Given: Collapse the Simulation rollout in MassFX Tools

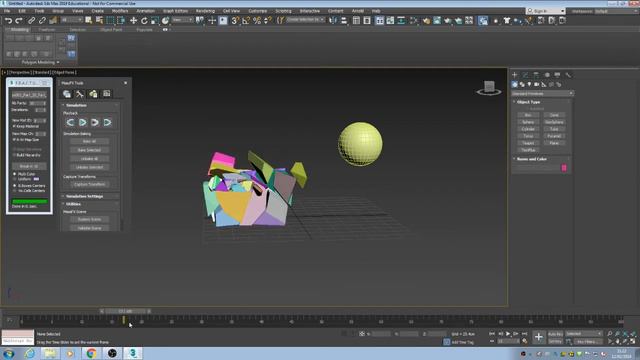Looking at the screenshot, I should coord(76,105).
